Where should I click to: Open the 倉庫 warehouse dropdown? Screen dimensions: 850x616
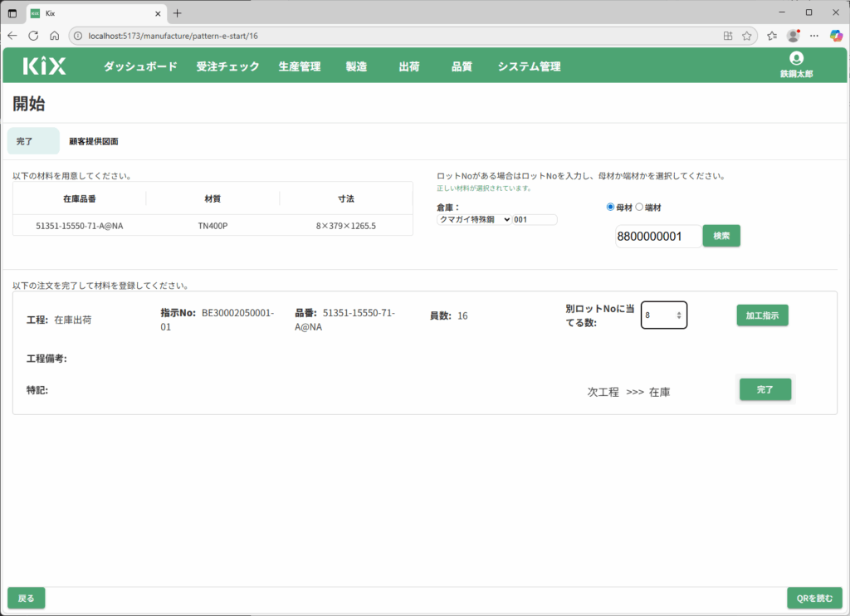click(474, 219)
